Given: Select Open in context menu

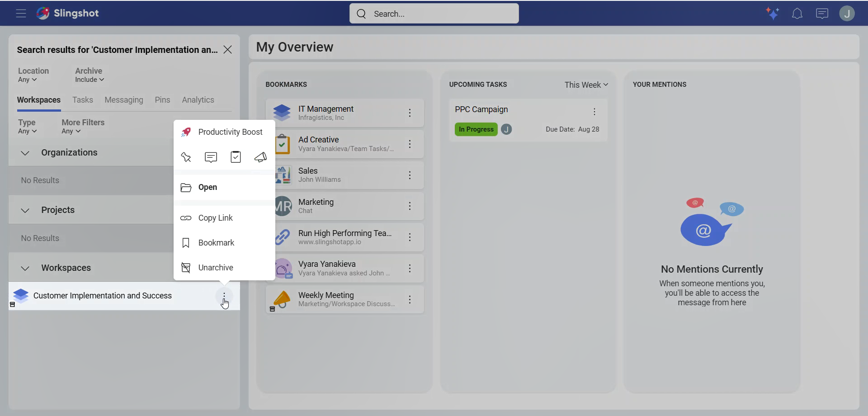Looking at the screenshot, I should pos(224,187).
